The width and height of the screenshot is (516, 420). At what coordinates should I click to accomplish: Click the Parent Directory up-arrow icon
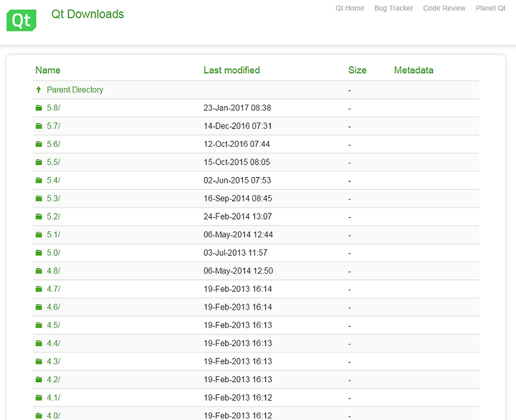pyautogui.click(x=39, y=90)
